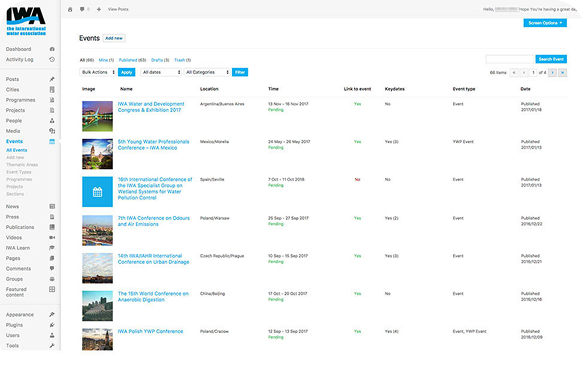Click the search events input field

(x=510, y=59)
